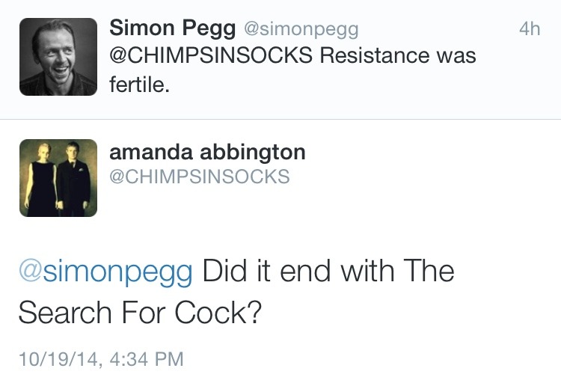Click the "Simon Pegg" display name
Viewport: 561px width, 392px height.
click(x=171, y=28)
